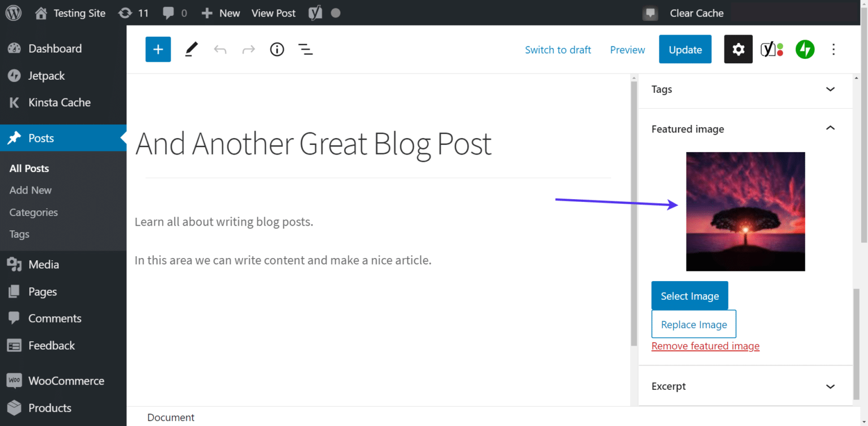
Task: Open the document Outline list view
Action: pyautogui.click(x=305, y=49)
